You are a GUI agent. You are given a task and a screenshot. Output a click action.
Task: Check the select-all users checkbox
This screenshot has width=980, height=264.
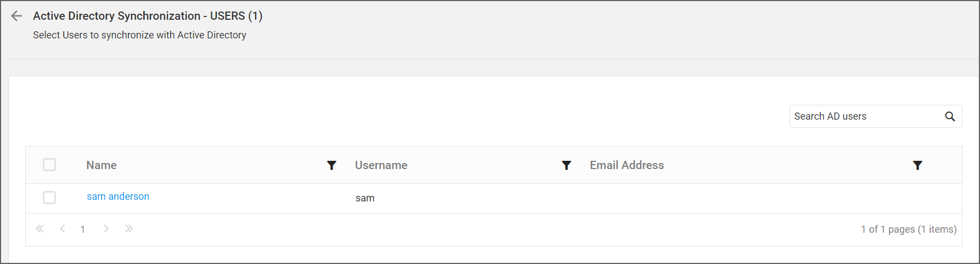pyautogui.click(x=49, y=165)
